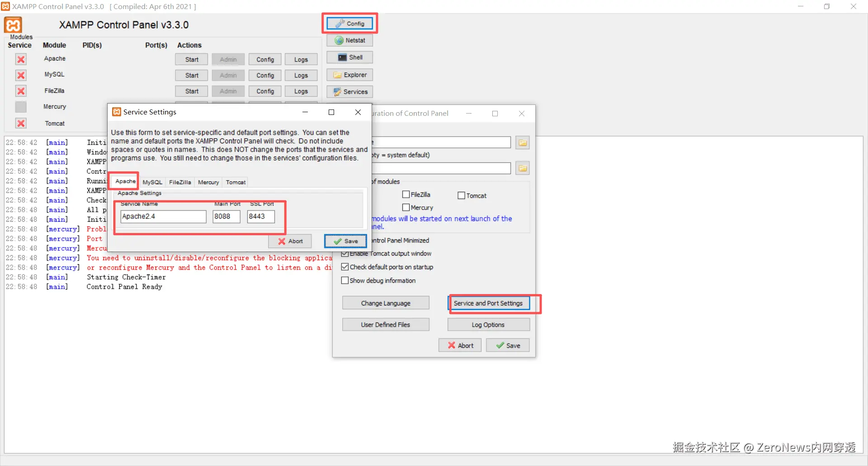Viewport: 868px width, 466px height.
Task: Toggle FileZilla autostart checkbox
Action: coord(406,195)
